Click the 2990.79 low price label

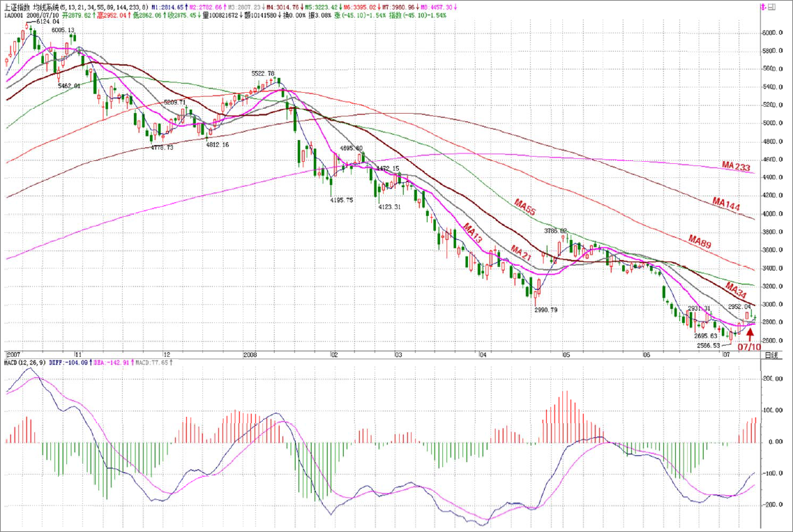point(546,310)
